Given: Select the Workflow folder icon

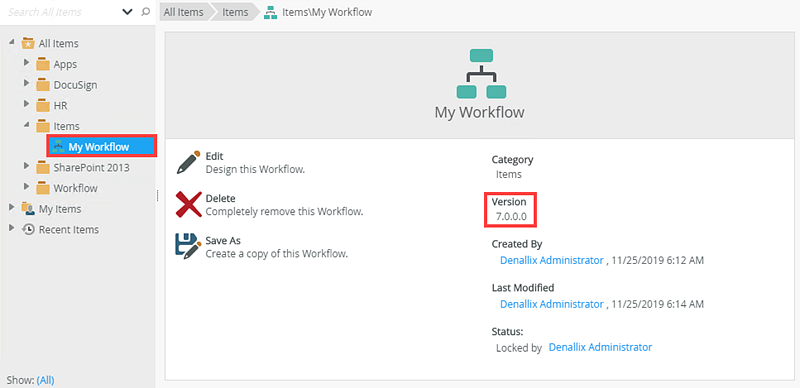Looking at the screenshot, I should coord(43,188).
